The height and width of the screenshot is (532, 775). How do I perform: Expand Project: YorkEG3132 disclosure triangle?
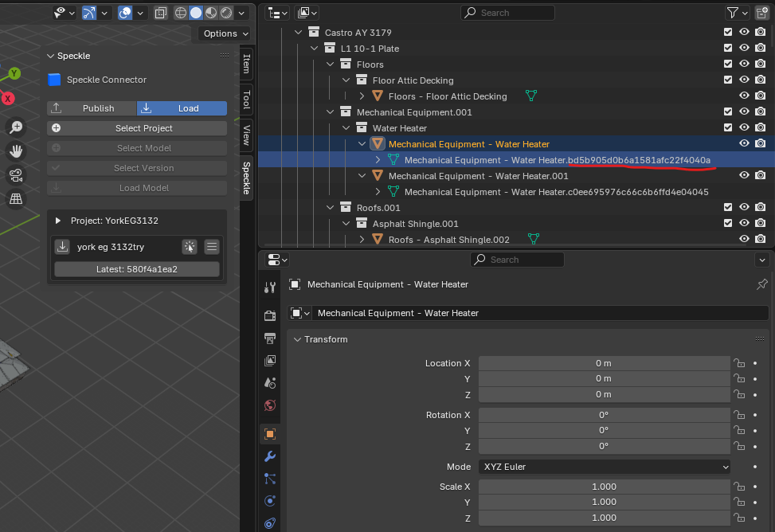pyautogui.click(x=58, y=221)
